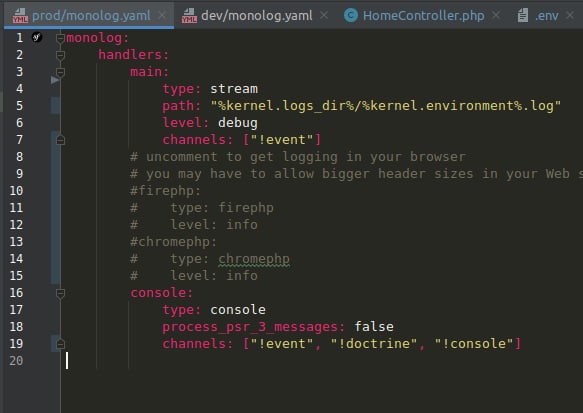Click the 'process_psr_3_messages' key
The height and width of the screenshot is (413, 583).
coord(249,327)
